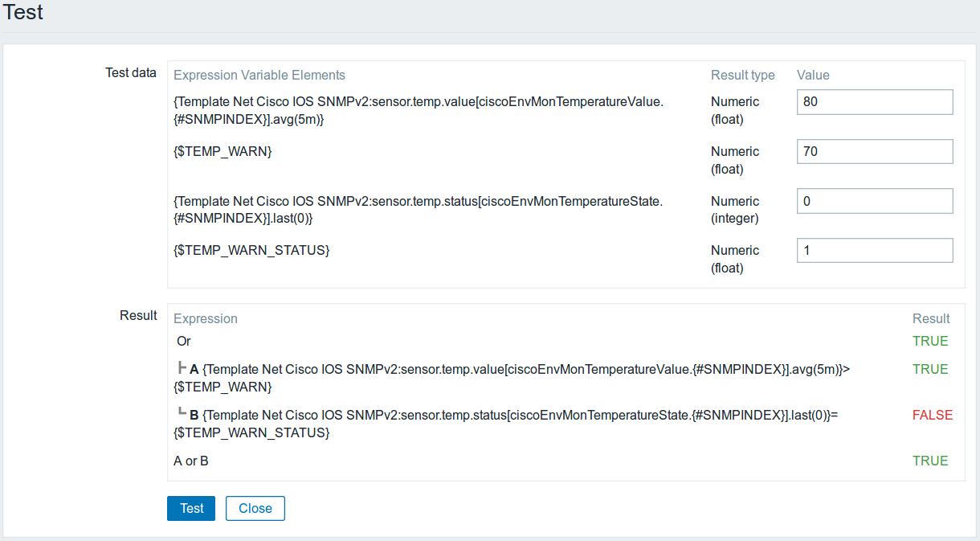Select the 'Result type' column header

(743, 75)
